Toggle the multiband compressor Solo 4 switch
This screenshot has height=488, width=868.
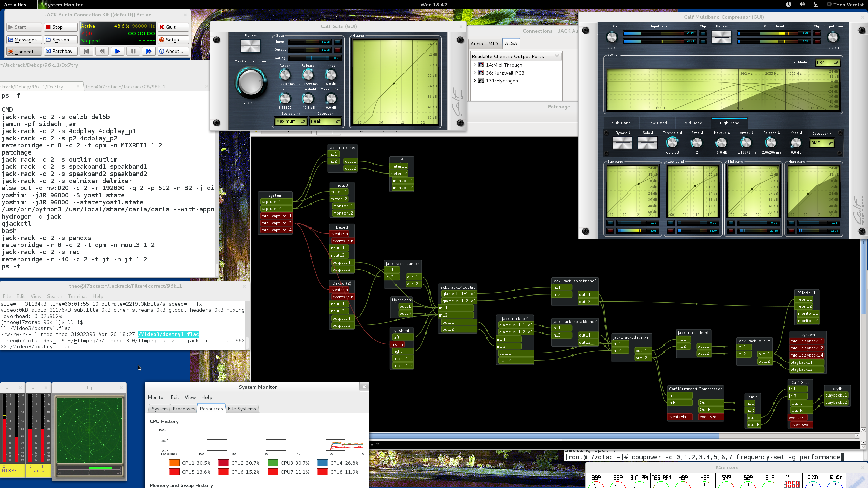647,143
